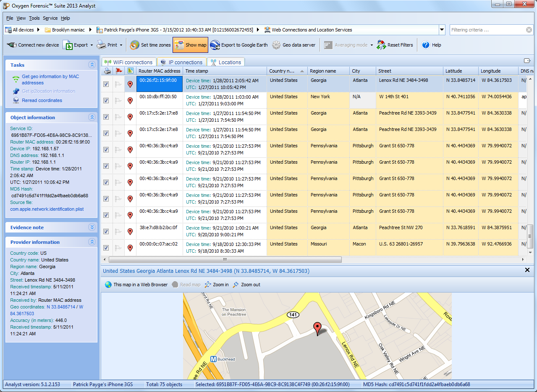Toggle the flag on row 00:26:f2:15:9f:00
537x392 pixels.
(118, 84)
